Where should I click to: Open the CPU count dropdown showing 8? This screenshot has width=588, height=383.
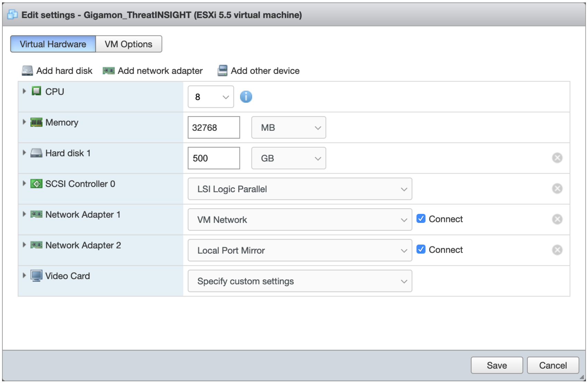[211, 97]
